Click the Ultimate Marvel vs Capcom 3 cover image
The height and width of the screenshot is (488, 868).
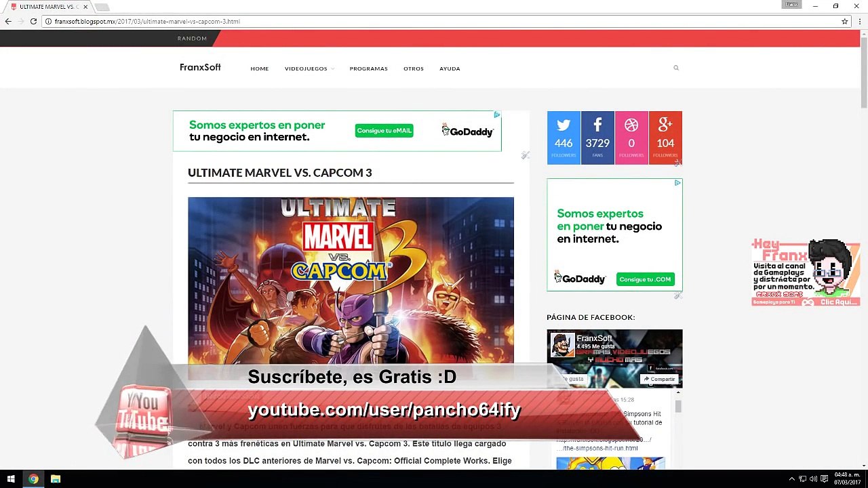point(351,281)
